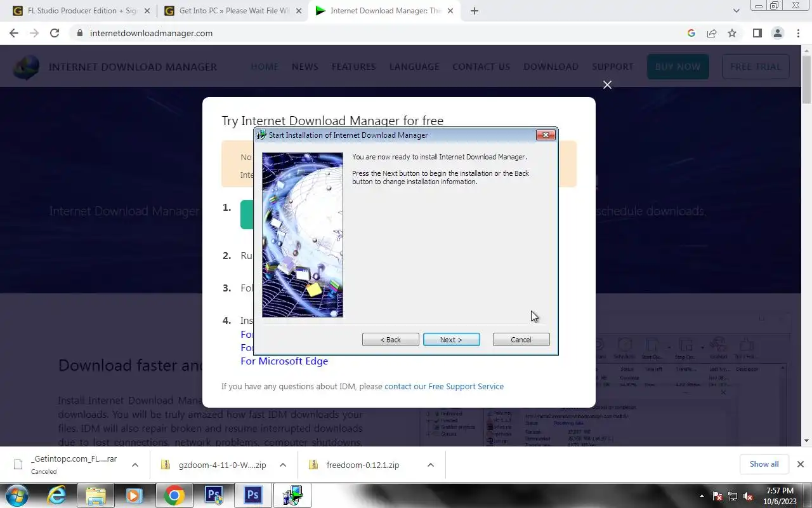This screenshot has height=508, width=812.
Task: Open the Windows Start menu
Action: (x=16, y=495)
